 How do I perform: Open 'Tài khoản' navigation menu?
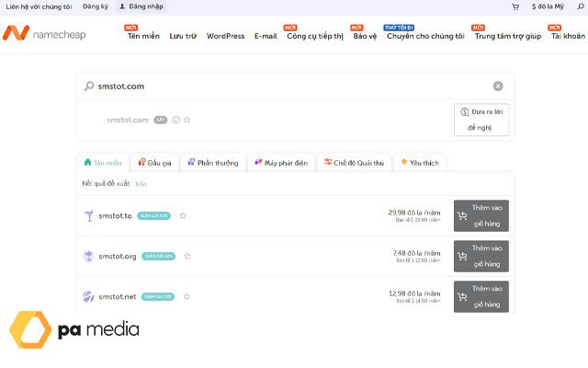tap(568, 36)
